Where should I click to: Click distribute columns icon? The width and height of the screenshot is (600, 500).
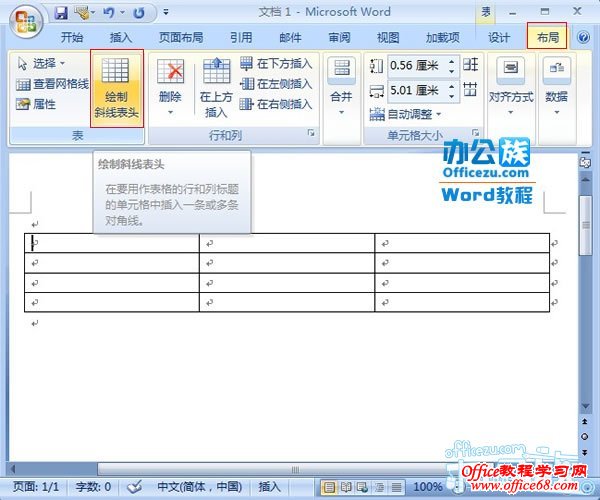(470, 90)
